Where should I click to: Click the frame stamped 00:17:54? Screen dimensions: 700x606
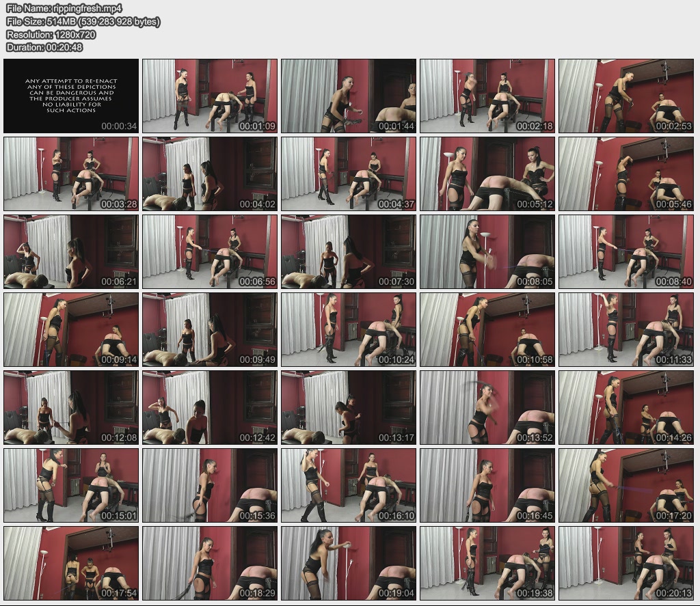(71, 563)
